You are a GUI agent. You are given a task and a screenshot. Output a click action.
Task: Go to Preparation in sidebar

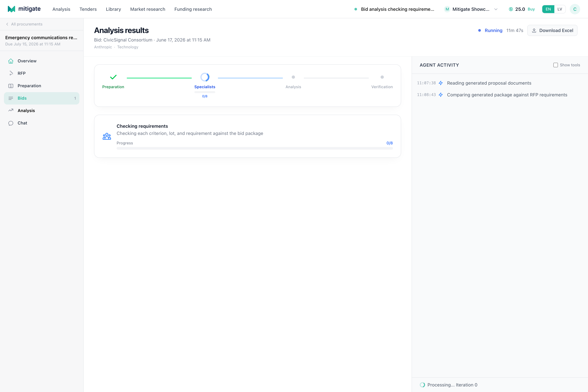coord(41,86)
